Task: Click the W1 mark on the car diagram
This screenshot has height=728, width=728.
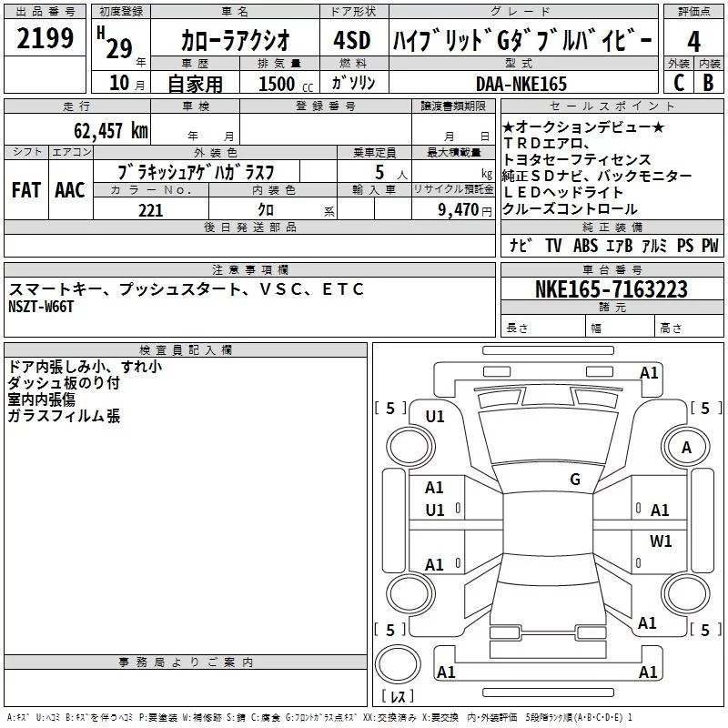Action: (661, 541)
